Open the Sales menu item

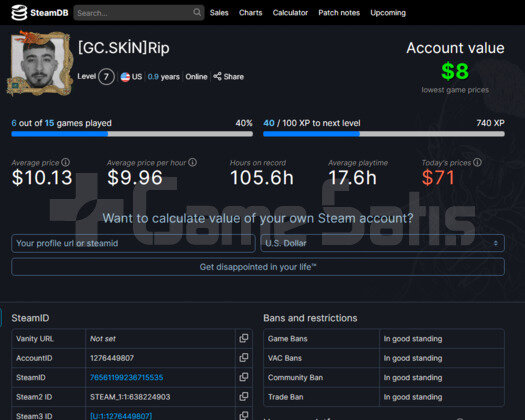tap(219, 13)
